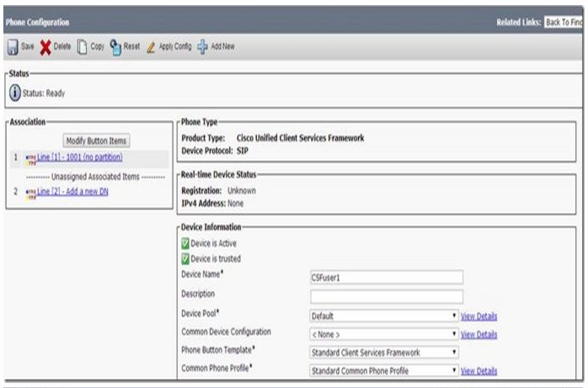Click the Copy page icon
The image size is (588, 388).
[x=82, y=47]
